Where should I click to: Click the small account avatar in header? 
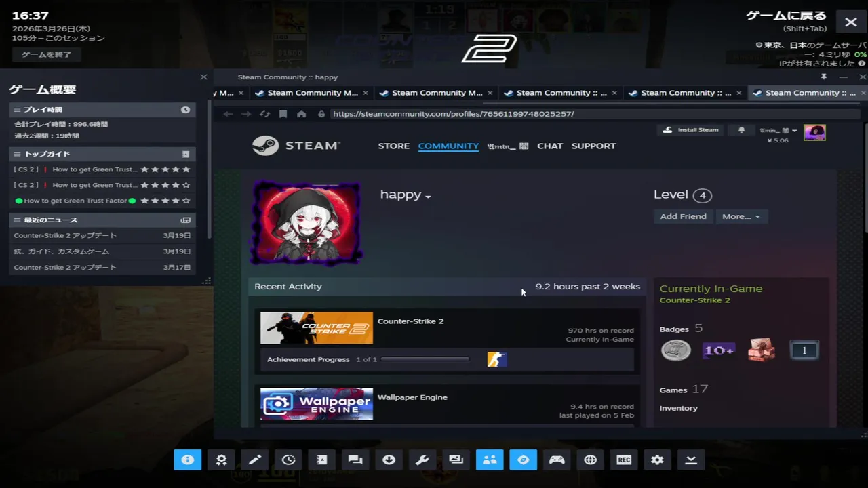click(814, 132)
